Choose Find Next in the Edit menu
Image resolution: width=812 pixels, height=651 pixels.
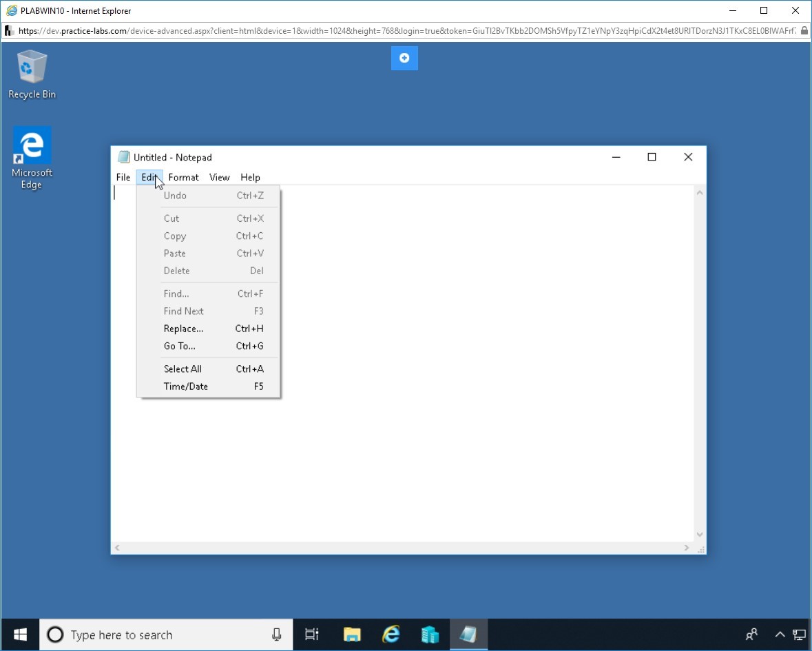click(x=209, y=311)
